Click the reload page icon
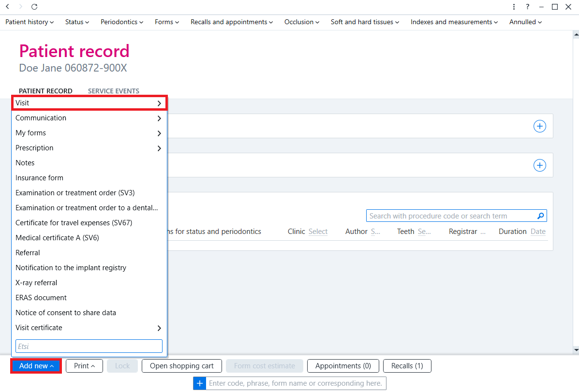This screenshot has width=579, height=392. [x=34, y=7]
